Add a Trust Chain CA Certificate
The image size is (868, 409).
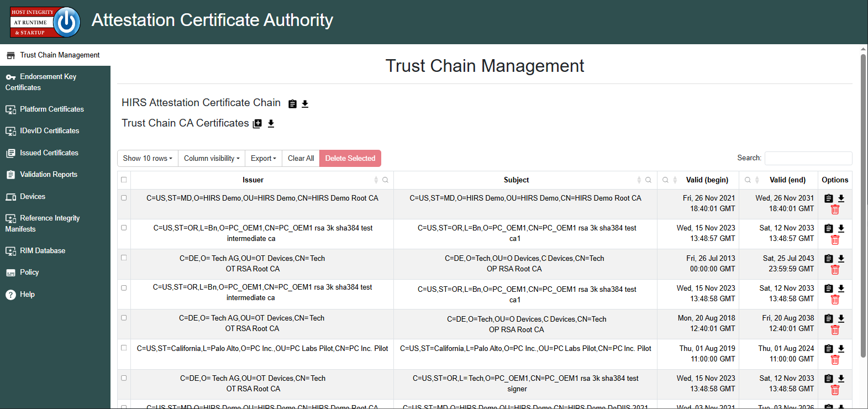(257, 124)
